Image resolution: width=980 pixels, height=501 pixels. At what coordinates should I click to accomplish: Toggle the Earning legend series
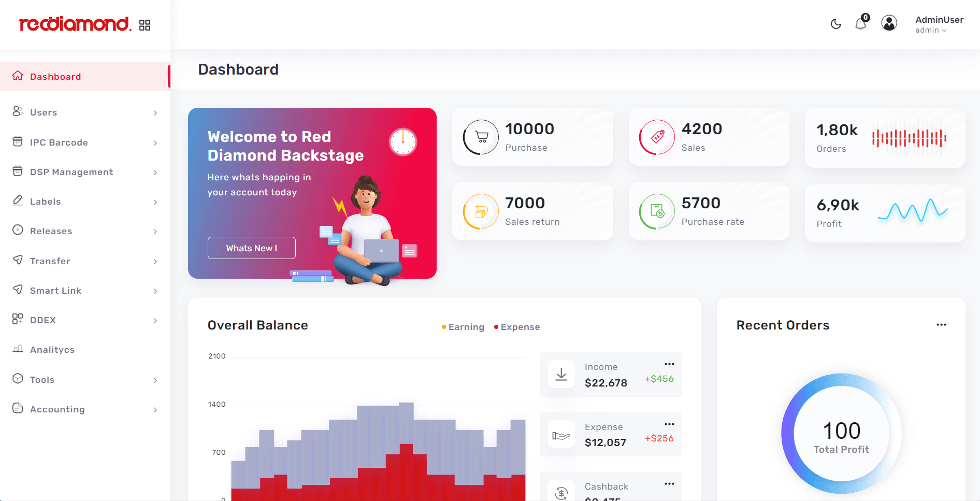463,327
